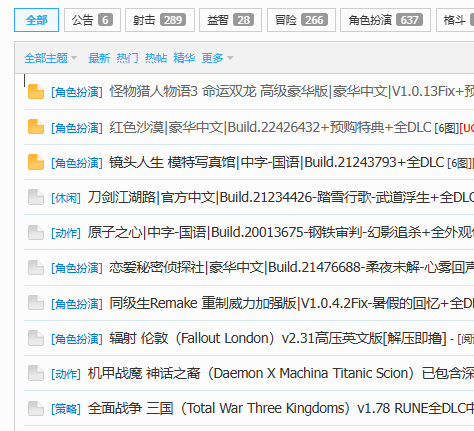Open 全面战争 三国 thread title
Image resolution: width=474 pixels, height=431 pixels.
coord(281,408)
